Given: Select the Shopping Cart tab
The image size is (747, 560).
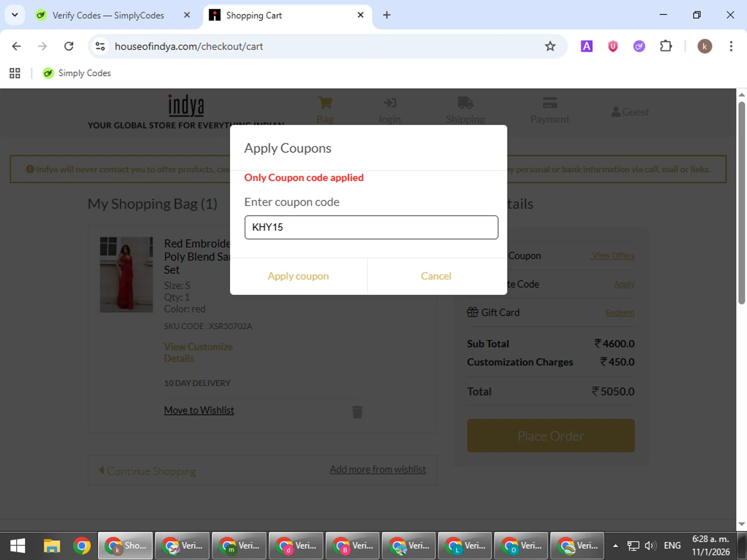Looking at the screenshot, I should [254, 15].
